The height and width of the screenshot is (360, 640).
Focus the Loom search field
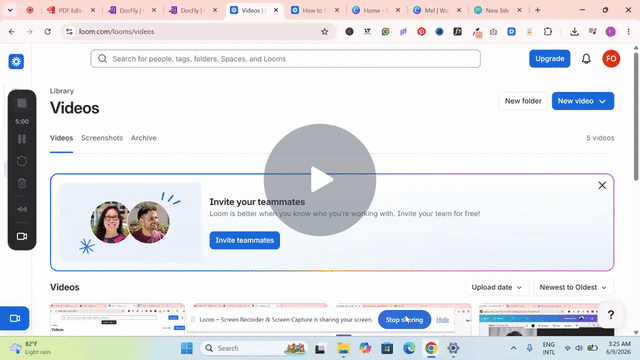coord(285,59)
